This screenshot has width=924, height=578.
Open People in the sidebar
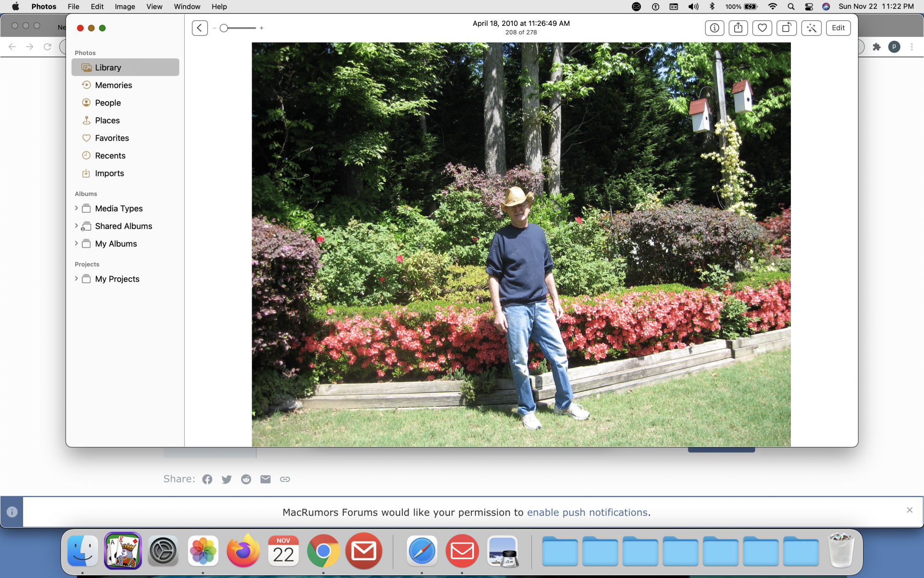108,103
